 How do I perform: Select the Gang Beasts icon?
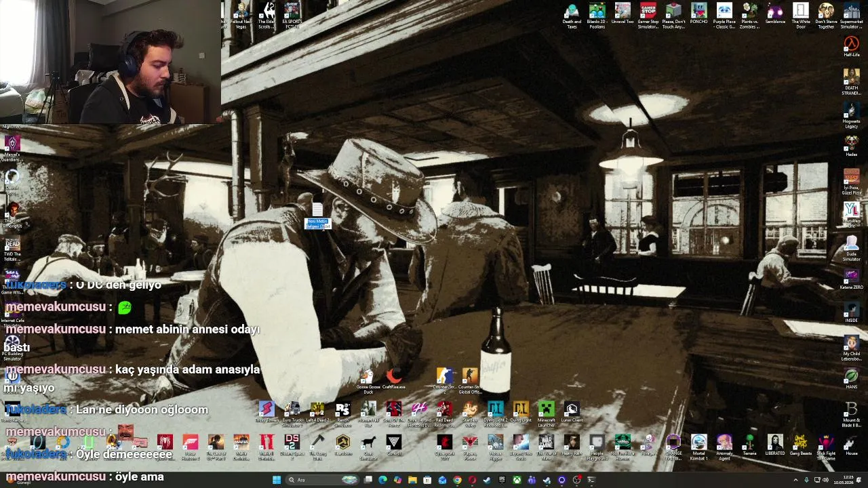coord(801,445)
